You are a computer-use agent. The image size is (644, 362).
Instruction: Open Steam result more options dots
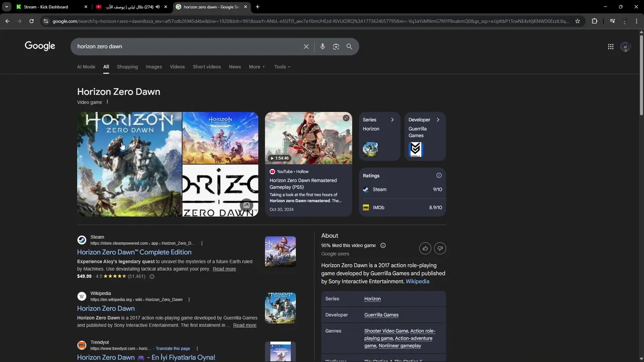point(202,243)
